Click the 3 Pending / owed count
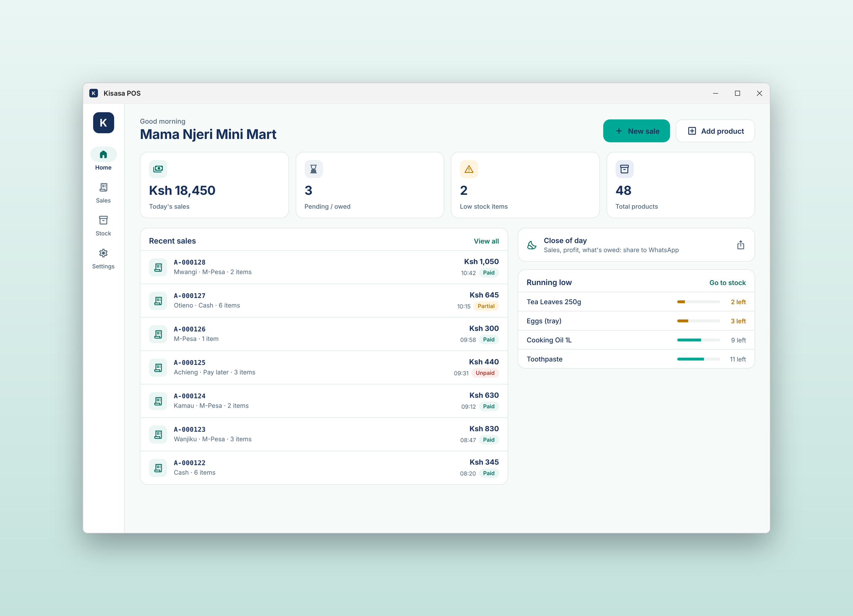The width and height of the screenshot is (853, 616). [309, 190]
